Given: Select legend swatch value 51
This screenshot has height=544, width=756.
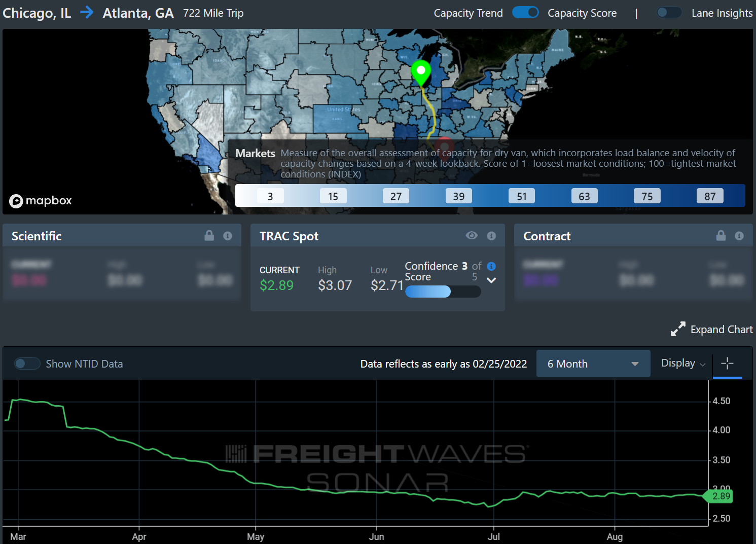Looking at the screenshot, I should [x=522, y=196].
